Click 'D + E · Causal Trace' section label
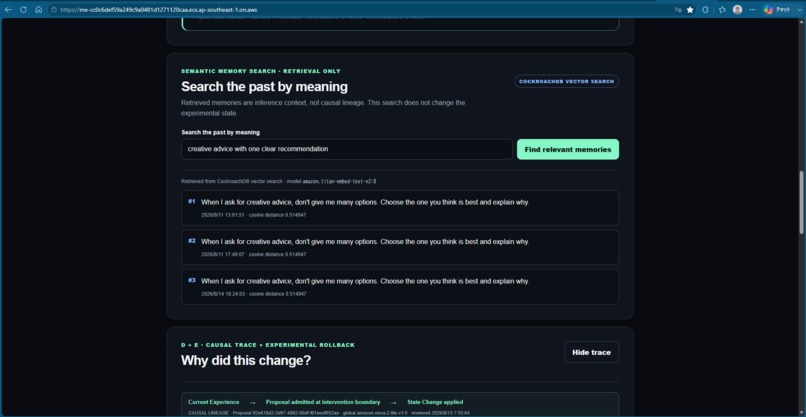806x417 pixels. click(268, 345)
